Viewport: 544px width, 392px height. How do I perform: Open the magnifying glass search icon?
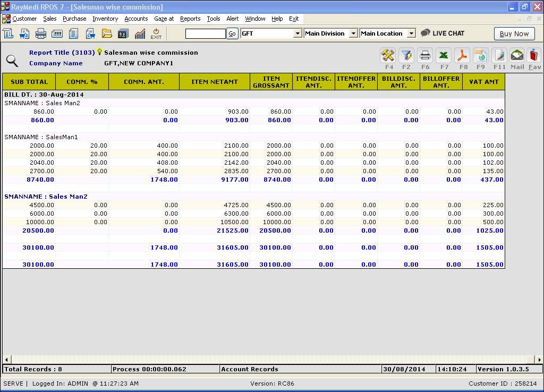[12, 60]
